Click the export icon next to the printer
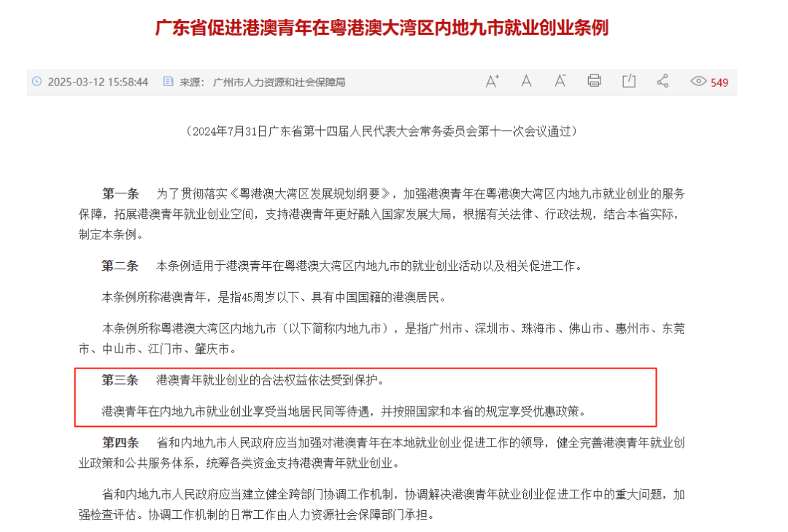The image size is (788, 532). pos(629,81)
